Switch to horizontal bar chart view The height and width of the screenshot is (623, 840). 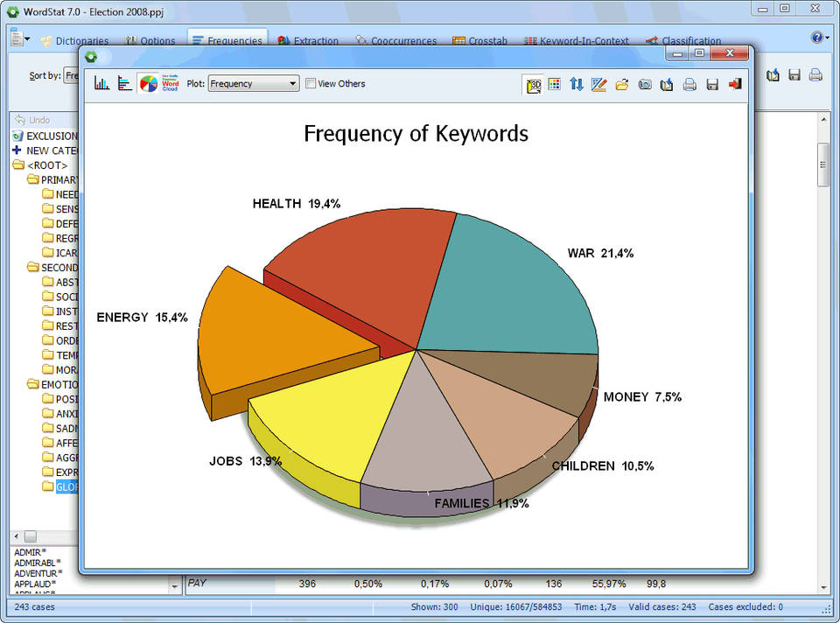(x=124, y=83)
